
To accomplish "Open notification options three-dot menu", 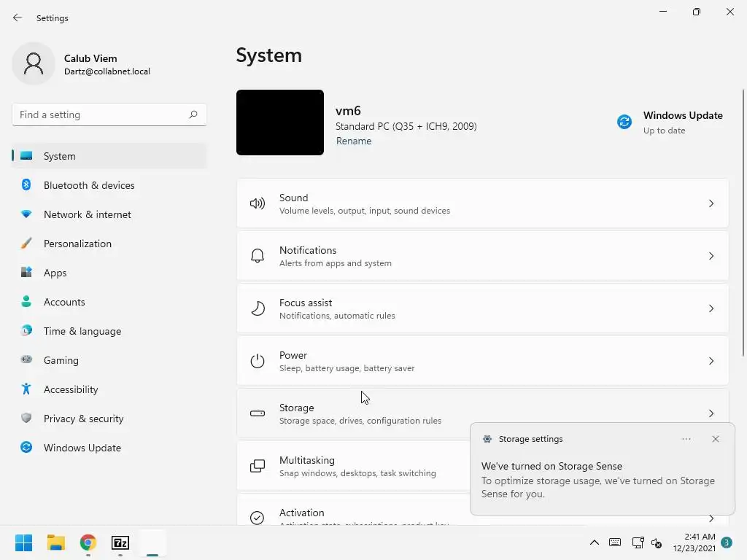I will (x=686, y=439).
